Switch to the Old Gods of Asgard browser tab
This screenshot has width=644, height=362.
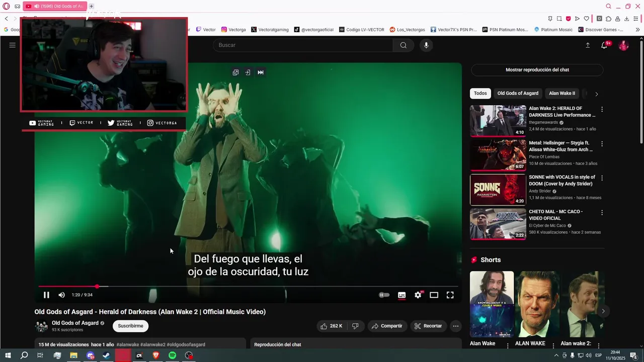click(x=55, y=7)
